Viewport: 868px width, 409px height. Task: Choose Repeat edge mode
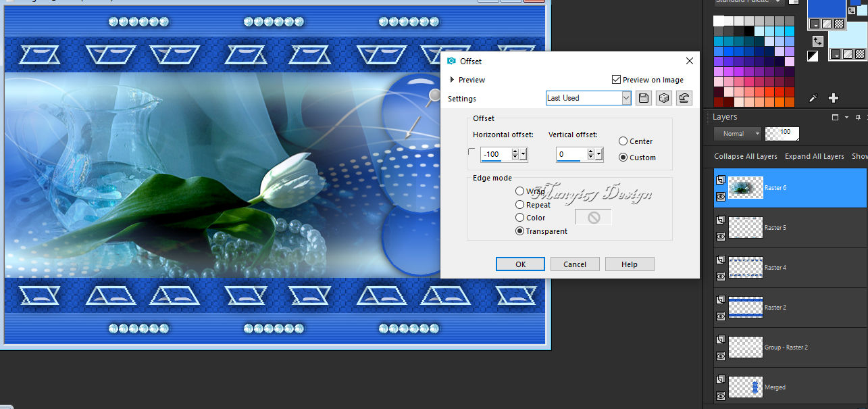point(519,204)
